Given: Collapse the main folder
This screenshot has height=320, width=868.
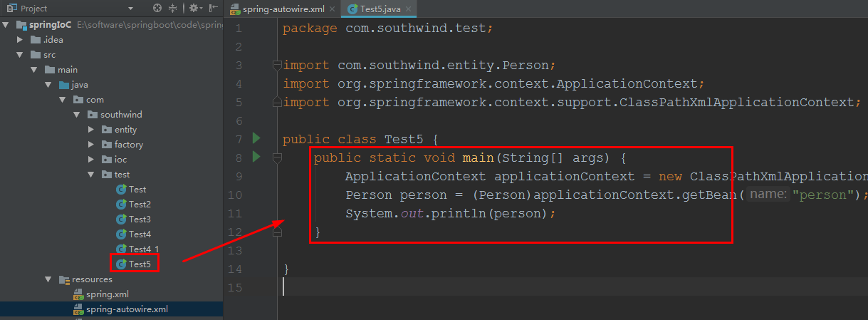Looking at the screenshot, I should coord(33,69).
